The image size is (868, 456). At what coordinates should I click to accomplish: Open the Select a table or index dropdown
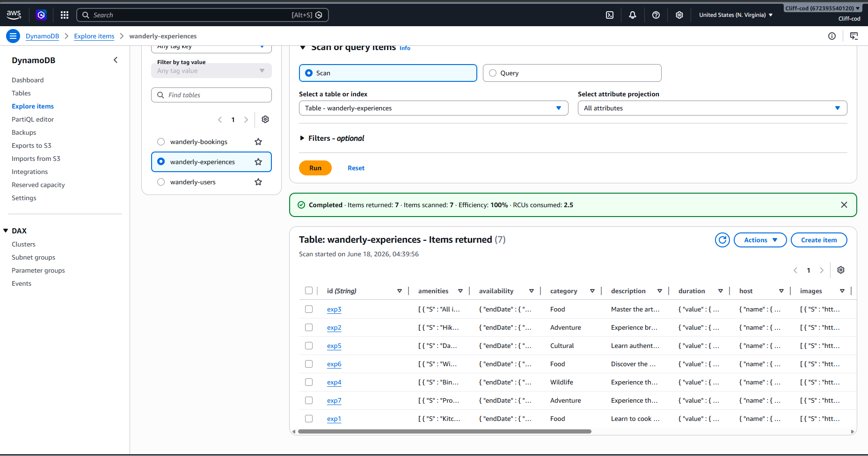(433, 108)
